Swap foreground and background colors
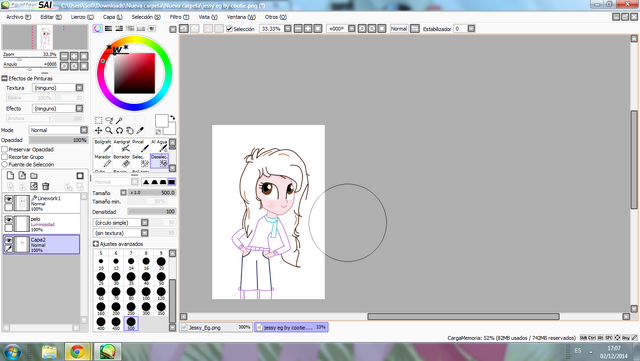 [x=172, y=118]
